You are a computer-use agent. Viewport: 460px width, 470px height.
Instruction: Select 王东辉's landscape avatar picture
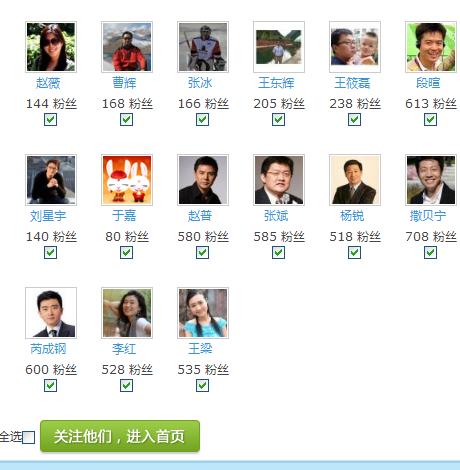click(279, 47)
